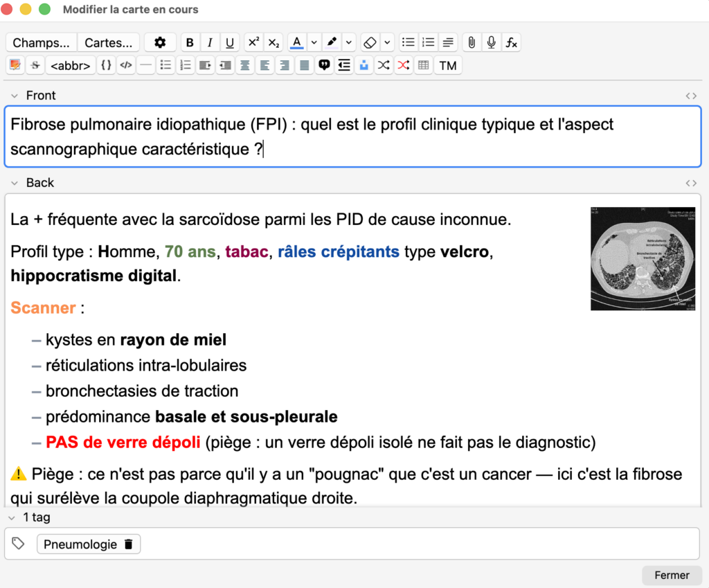Apply the text color (A) button
This screenshot has height=588, width=709.
(x=296, y=42)
